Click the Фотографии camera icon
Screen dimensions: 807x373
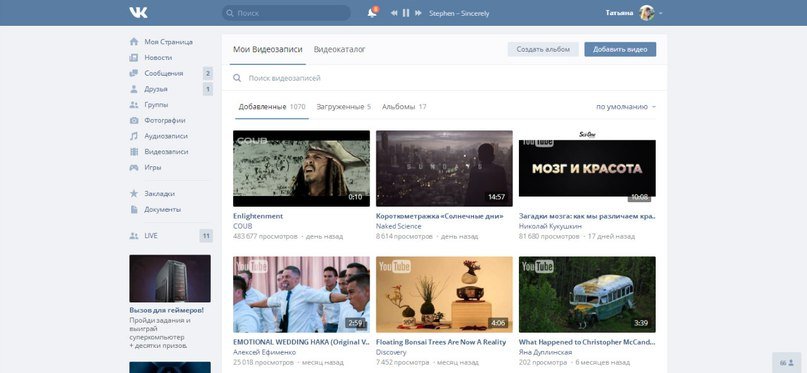134,120
